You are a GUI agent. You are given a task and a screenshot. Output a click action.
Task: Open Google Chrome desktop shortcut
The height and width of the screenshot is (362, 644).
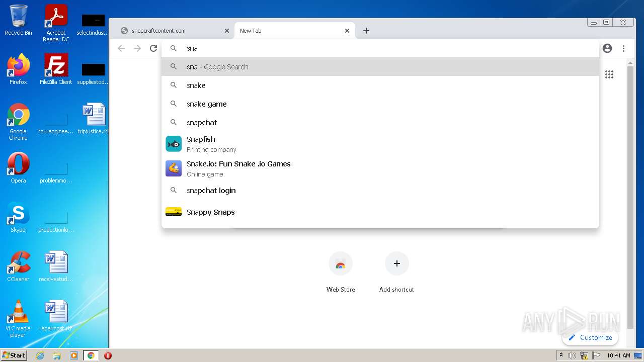(18, 122)
